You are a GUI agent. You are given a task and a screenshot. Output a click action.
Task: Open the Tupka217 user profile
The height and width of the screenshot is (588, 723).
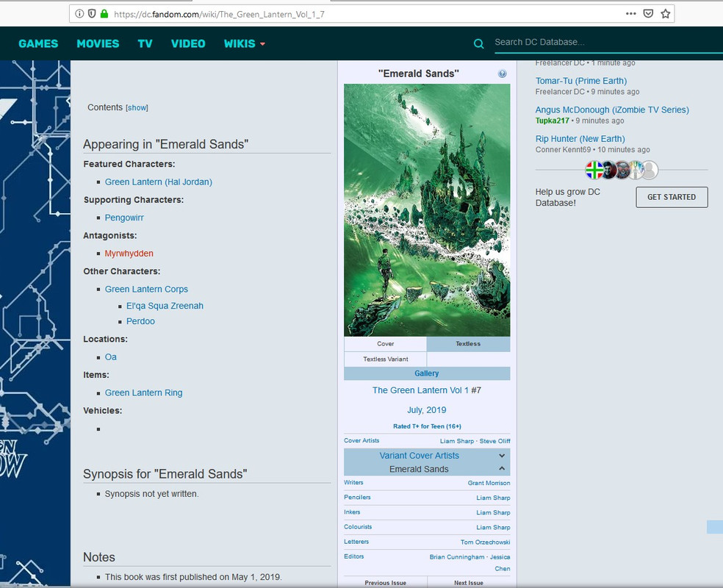(x=552, y=121)
